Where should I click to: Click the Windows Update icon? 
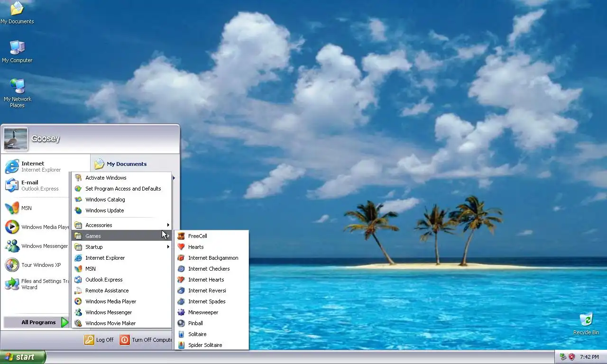pos(78,210)
